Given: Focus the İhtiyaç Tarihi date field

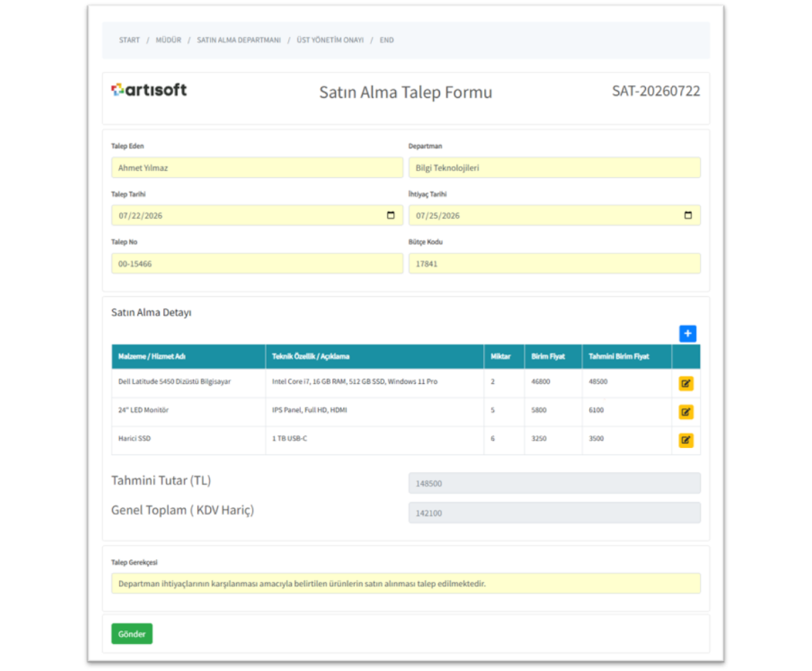Looking at the screenshot, I should click(x=554, y=216).
